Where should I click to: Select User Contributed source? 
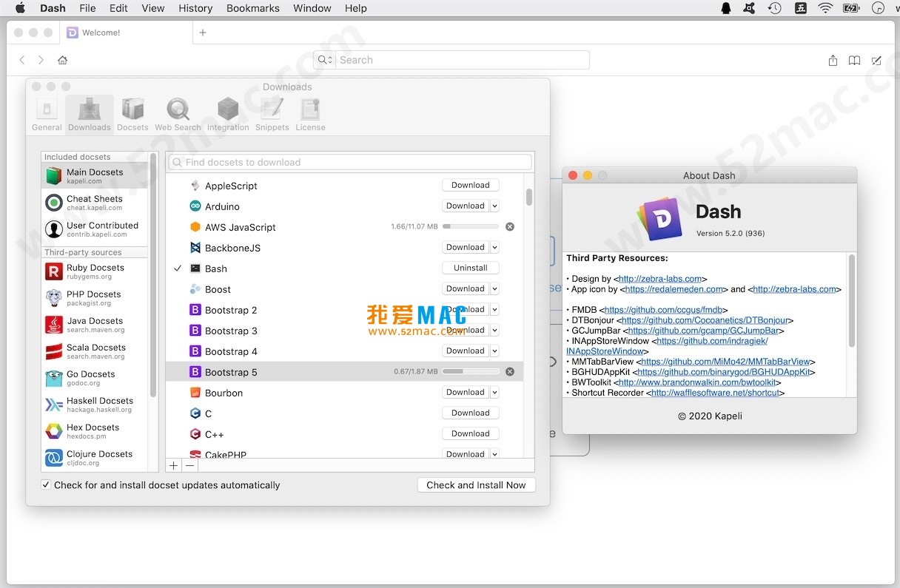[95, 229]
